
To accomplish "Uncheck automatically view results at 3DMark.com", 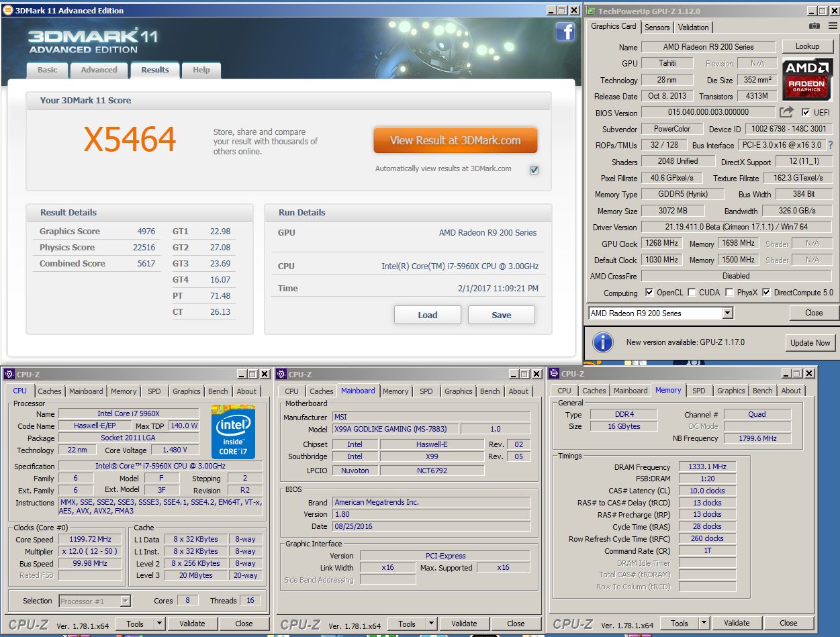I will [534, 170].
